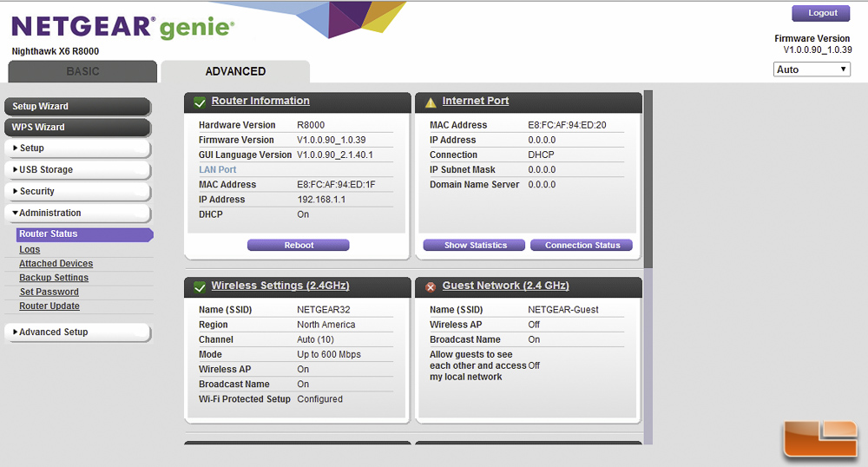Expand the USB Storage section

(77, 170)
